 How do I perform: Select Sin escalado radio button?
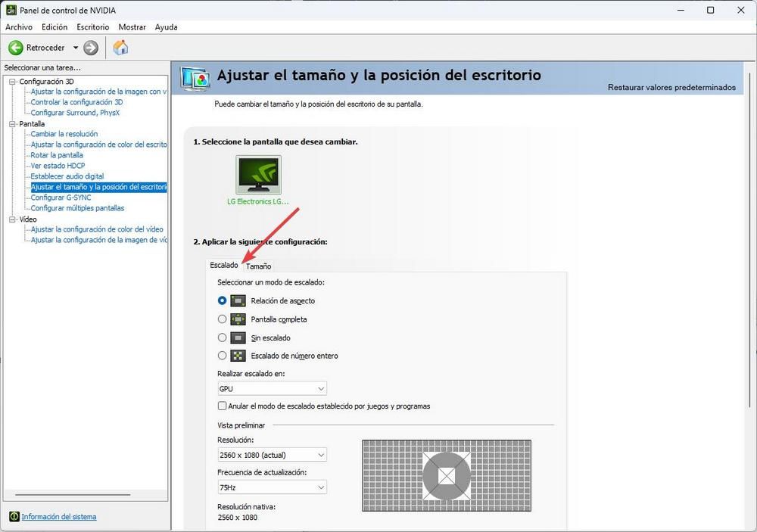coord(222,337)
